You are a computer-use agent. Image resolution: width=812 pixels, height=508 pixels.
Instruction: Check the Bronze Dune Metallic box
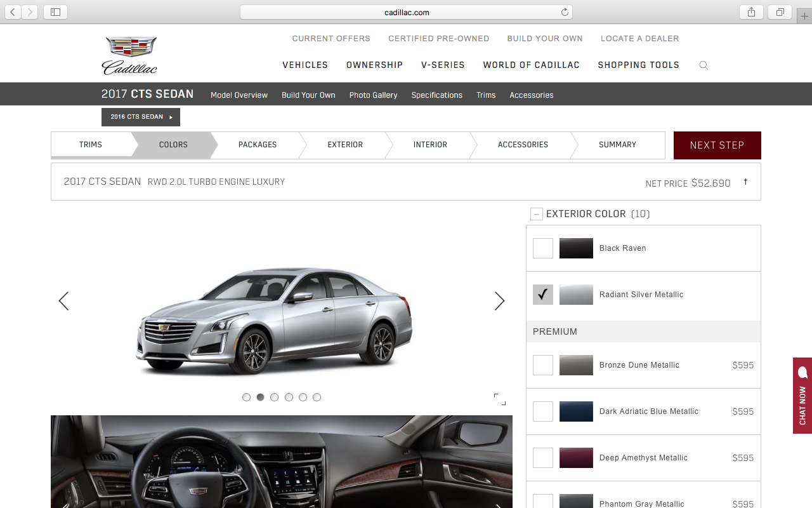pyautogui.click(x=543, y=365)
